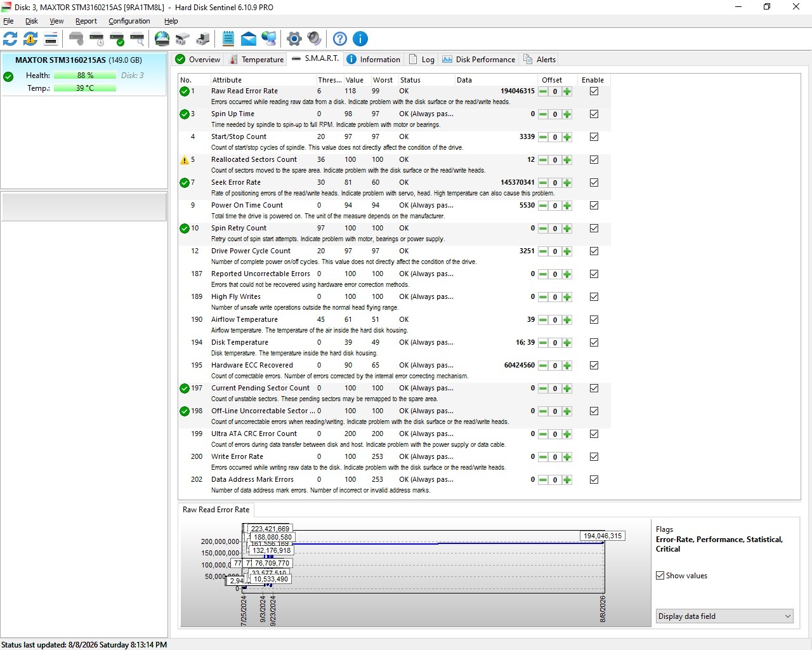Click the green plus for Raw Read Error Rate
812x650 pixels.
pos(567,91)
